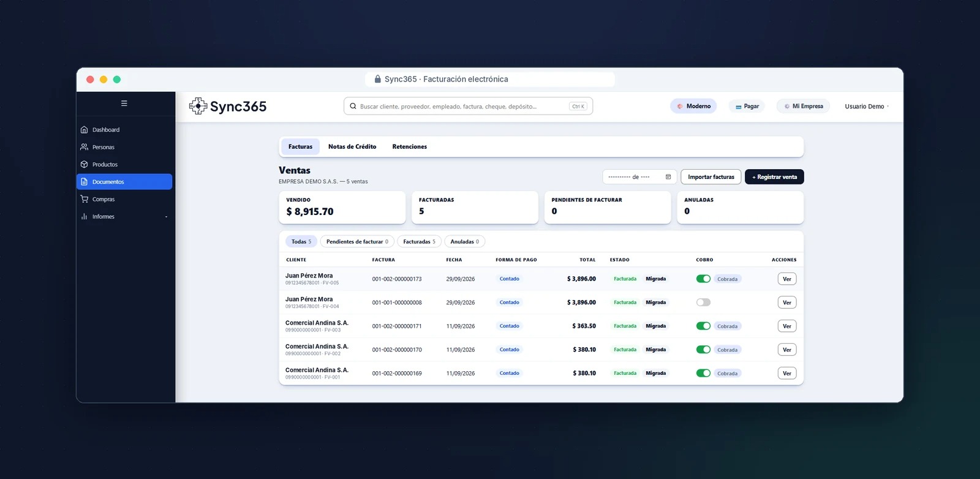Toggle cobro switch for invoice 001-002-000000170
This screenshot has width=980, height=479.
[703, 349]
